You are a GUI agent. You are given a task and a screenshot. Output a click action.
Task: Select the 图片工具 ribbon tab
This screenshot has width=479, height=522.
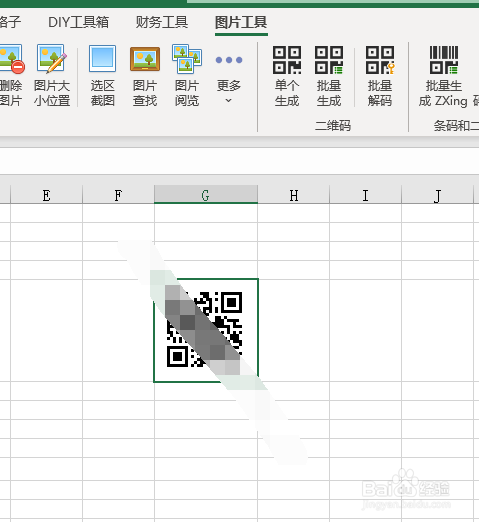pyautogui.click(x=241, y=22)
